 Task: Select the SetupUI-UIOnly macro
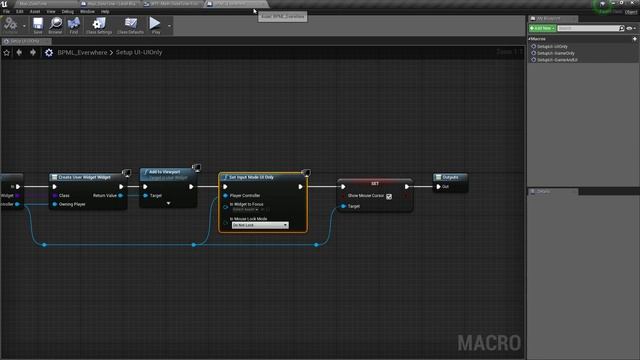point(552,47)
